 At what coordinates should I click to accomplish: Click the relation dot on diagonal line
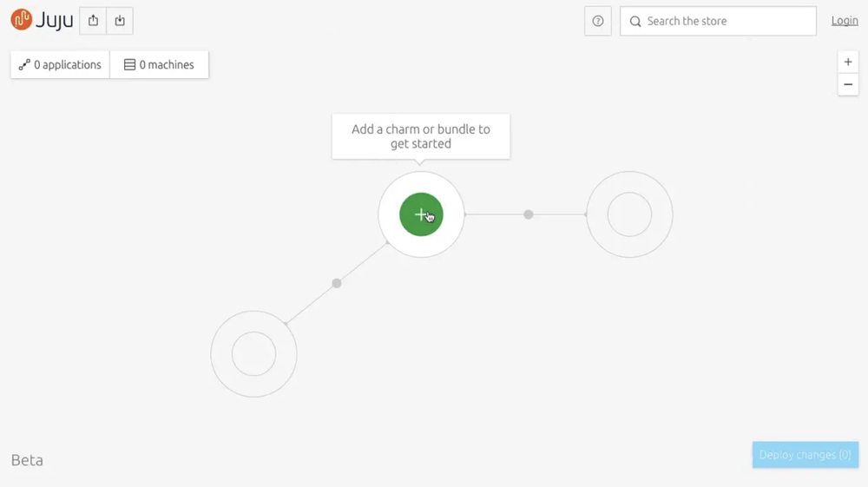pyautogui.click(x=337, y=283)
